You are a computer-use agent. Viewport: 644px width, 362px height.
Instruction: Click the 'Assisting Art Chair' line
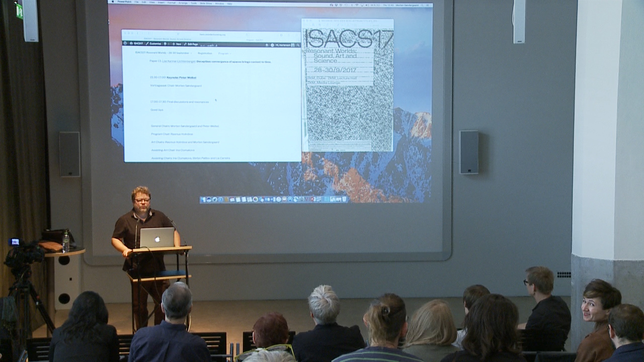173,150
